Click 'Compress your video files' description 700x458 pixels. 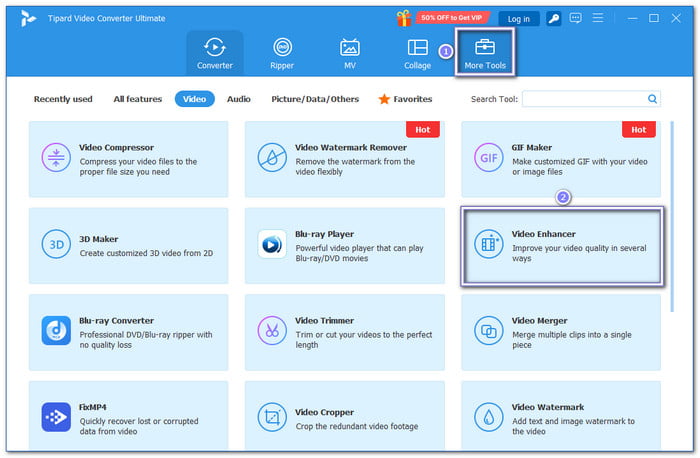pyautogui.click(x=138, y=167)
